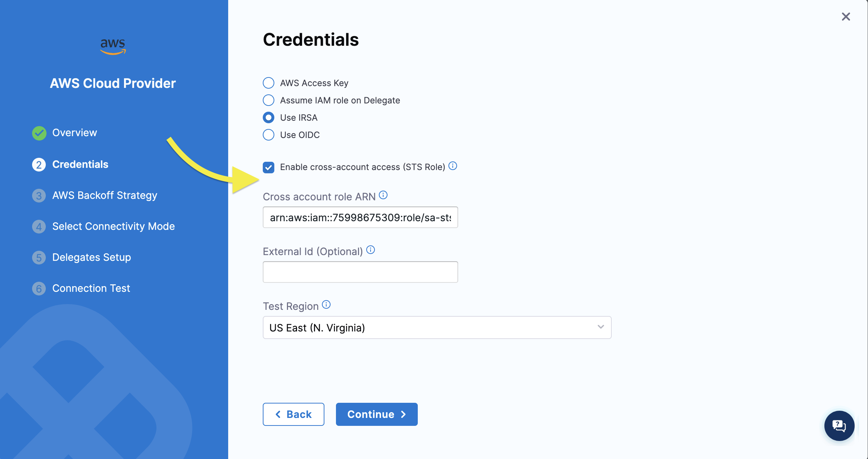Open the help chat bubble icon
868x459 pixels.
point(839,426)
